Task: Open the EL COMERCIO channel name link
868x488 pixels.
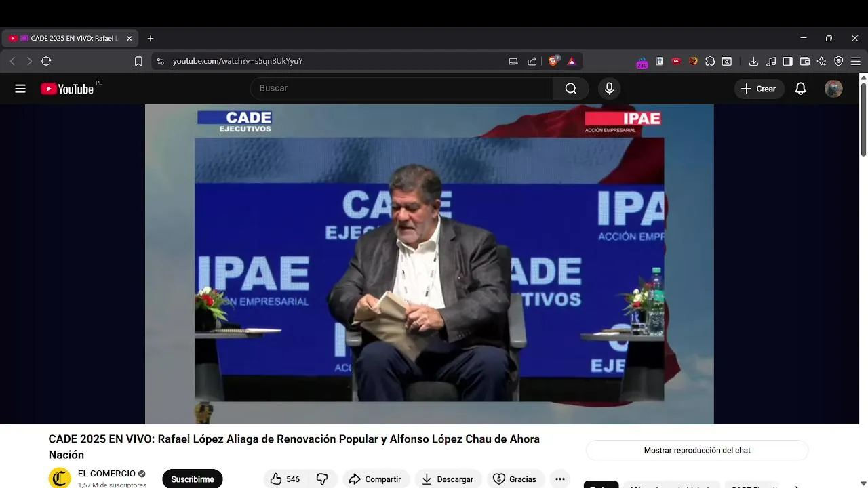Action: point(106,474)
